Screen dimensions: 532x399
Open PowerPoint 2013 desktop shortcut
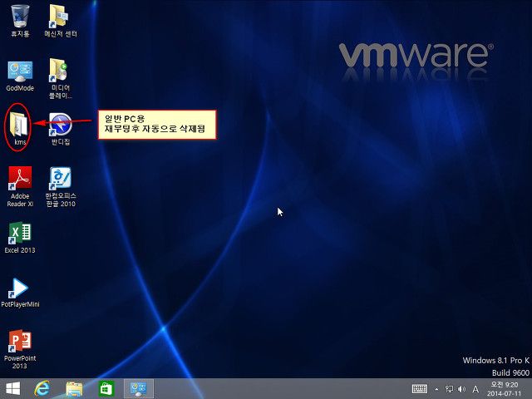(x=20, y=349)
